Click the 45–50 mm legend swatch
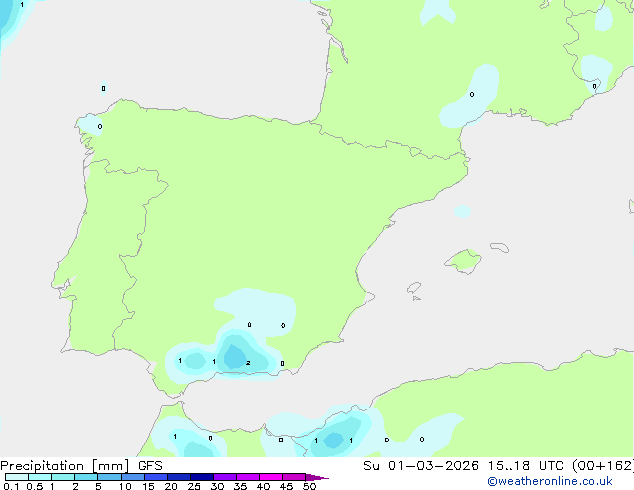Screen dimensions: 634x490 pos(294,477)
